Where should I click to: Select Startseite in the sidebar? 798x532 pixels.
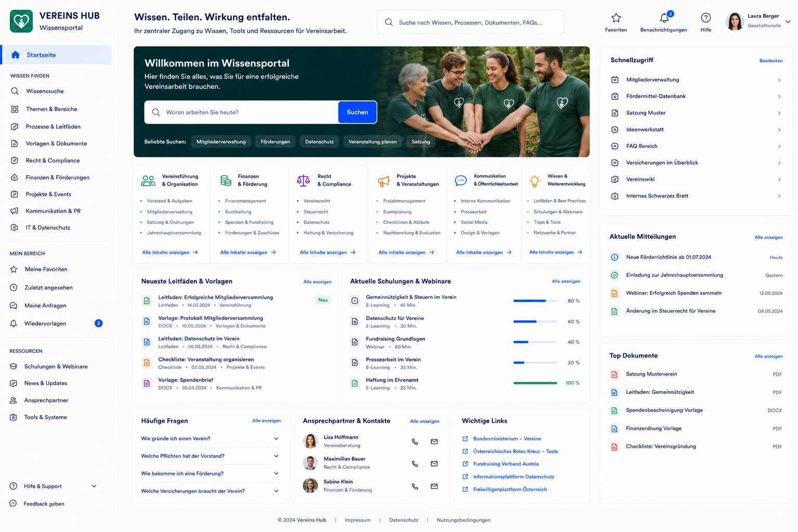click(56, 55)
